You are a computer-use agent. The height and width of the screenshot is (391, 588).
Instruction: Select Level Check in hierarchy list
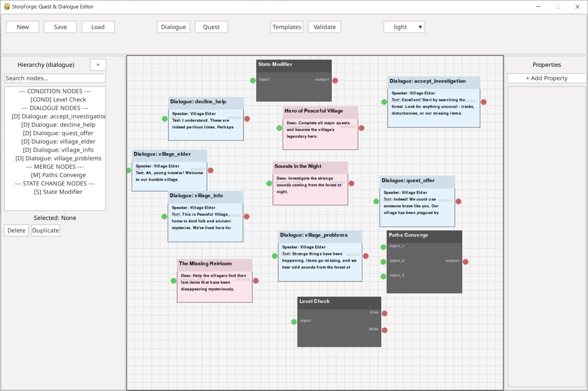pos(58,99)
